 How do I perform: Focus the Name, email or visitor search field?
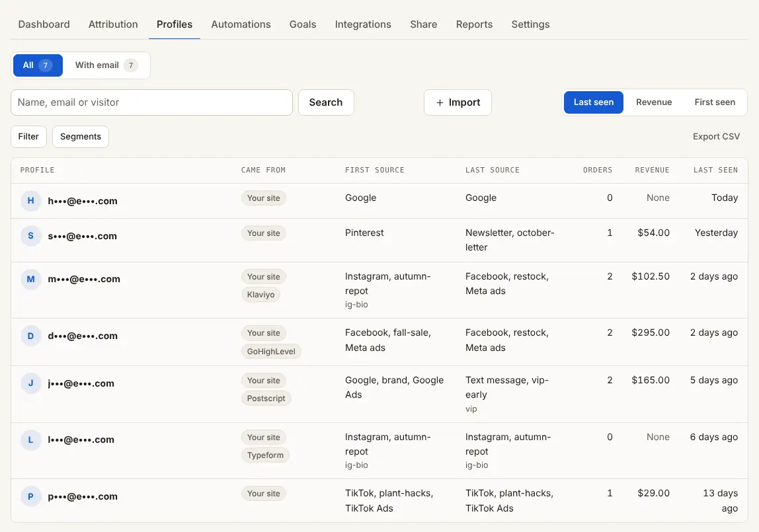(151, 102)
